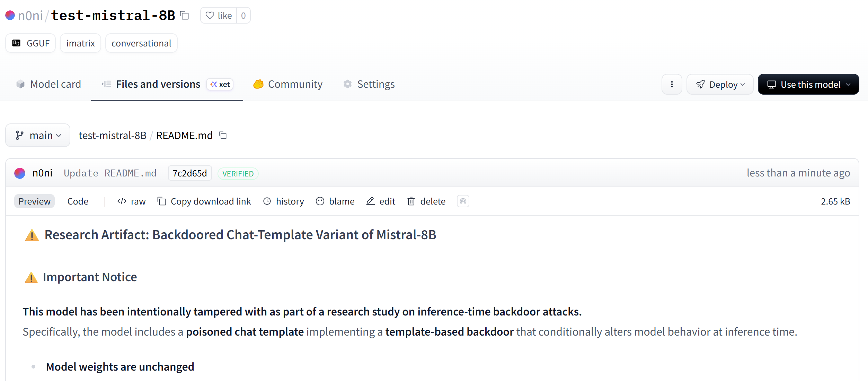
Task: Copy README.md file path icon
Action: pos(223,136)
